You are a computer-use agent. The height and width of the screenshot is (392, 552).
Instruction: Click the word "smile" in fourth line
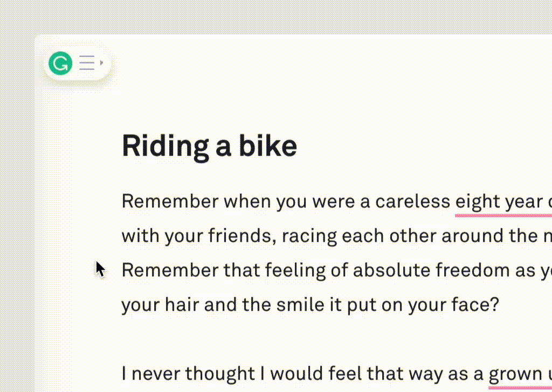pos(299,305)
